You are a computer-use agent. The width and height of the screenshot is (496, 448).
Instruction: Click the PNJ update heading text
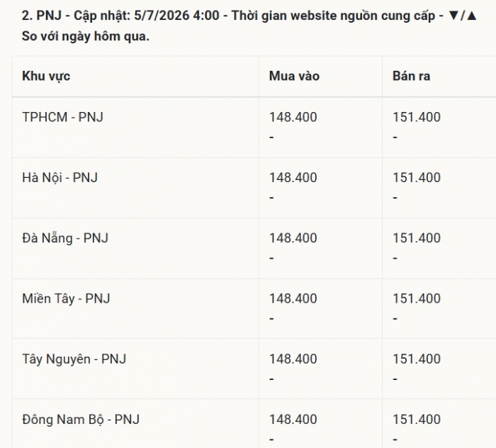(x=249, y=26)
